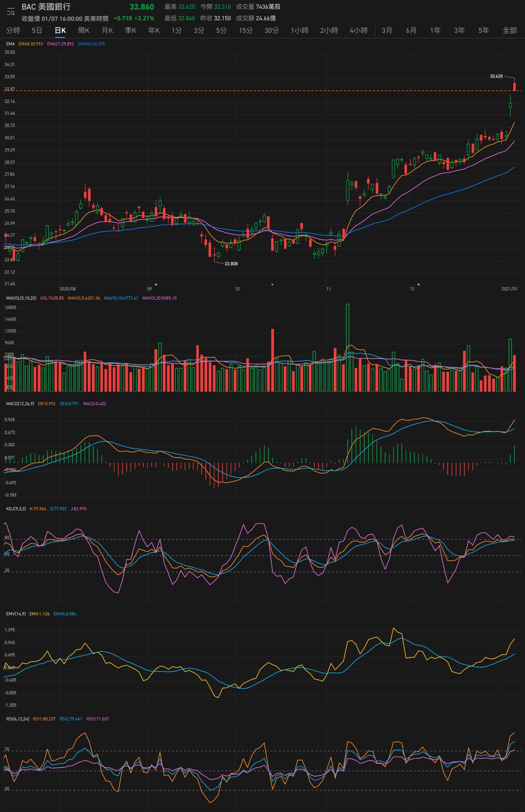Click the EMA8:30.993 value
The height and width of the screenshot is (812, 525).
click(x=31, y=44)
